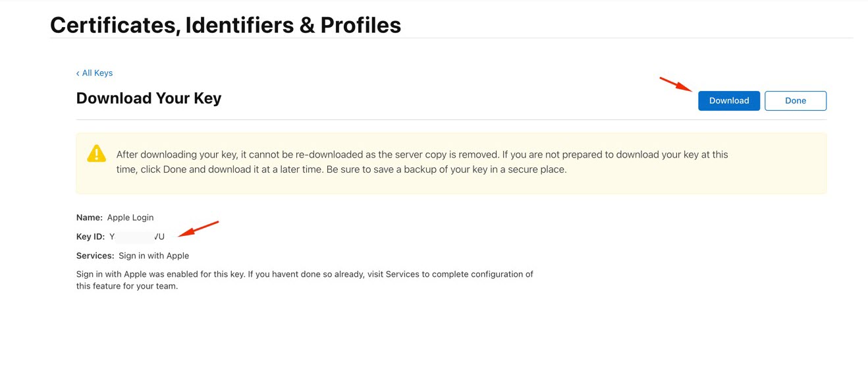
Task: Click the Download Your Key title
Action: point(149,98)
